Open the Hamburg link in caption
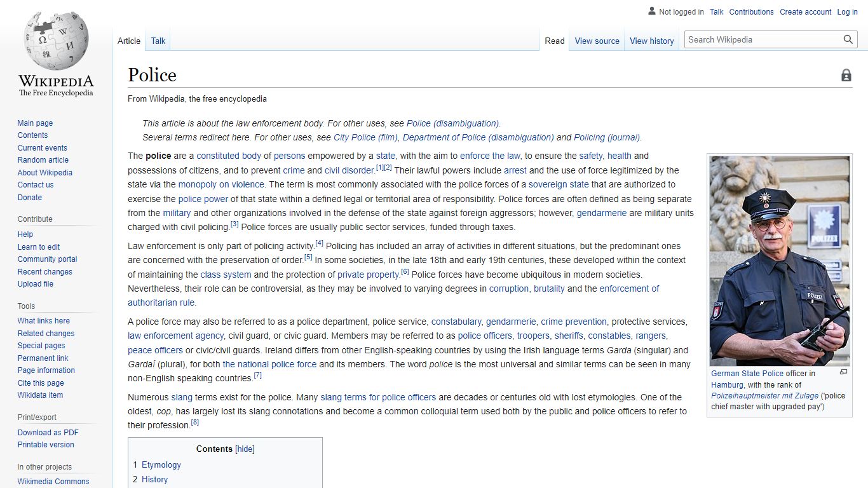 [727, 385]
